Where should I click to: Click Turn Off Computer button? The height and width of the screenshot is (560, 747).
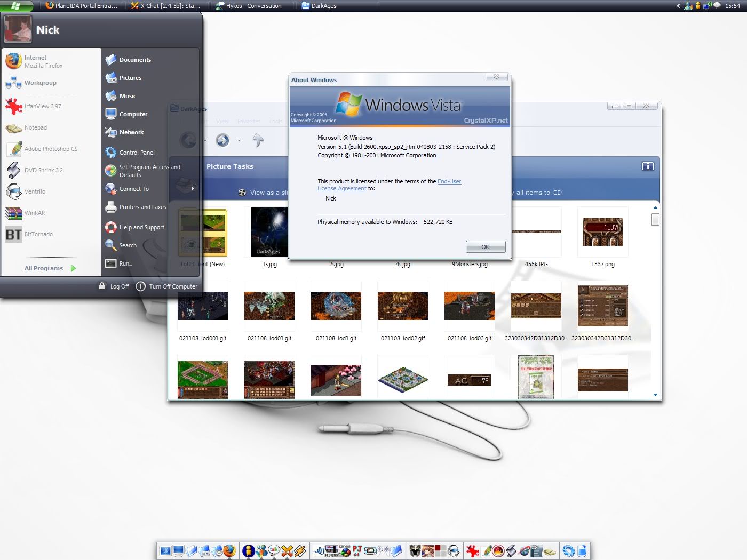[166, 286]
